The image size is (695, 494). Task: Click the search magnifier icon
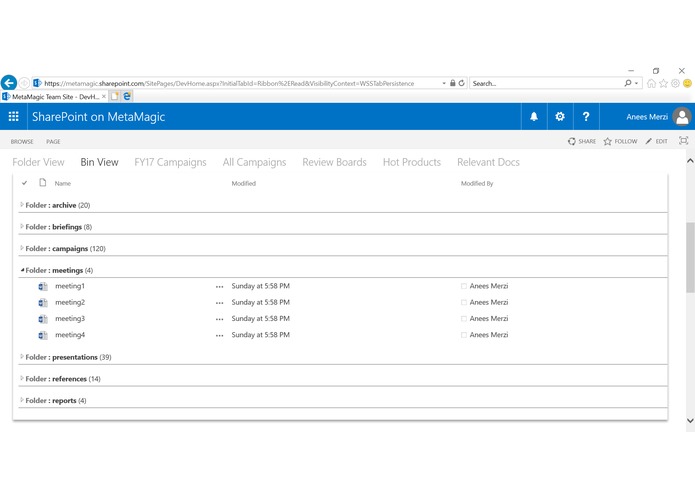tap(628, 83)
